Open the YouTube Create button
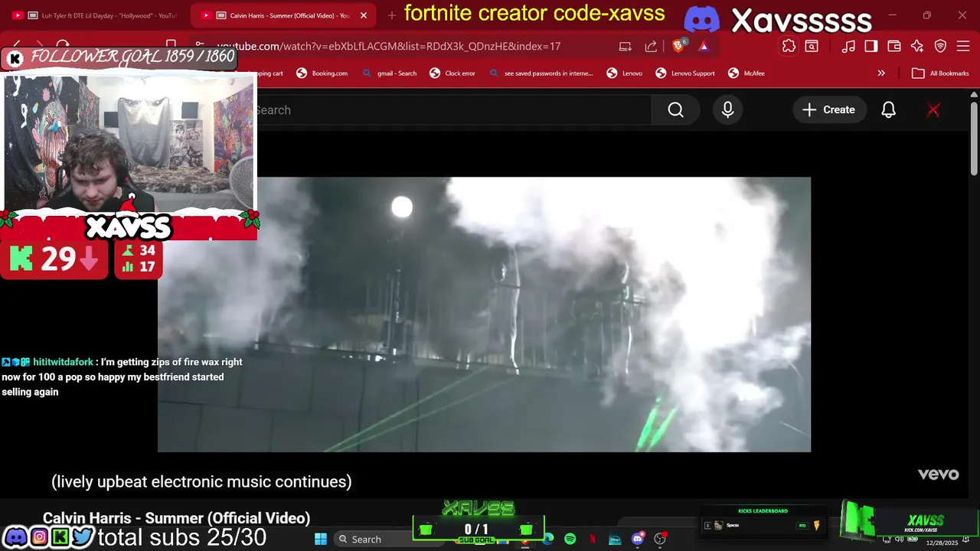980x551 pixels. point(829,110)
